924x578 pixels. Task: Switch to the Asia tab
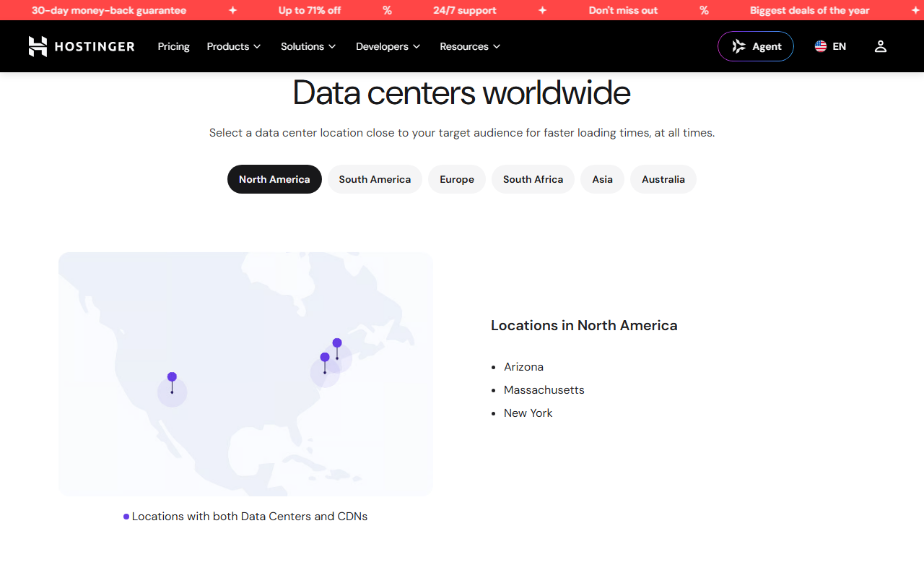point(602,179)
